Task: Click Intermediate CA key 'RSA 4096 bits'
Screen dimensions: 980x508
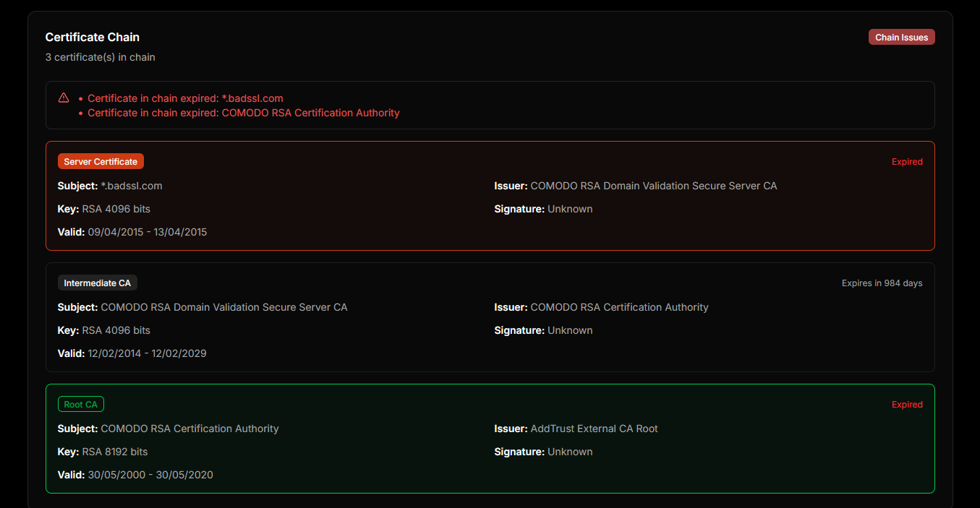Action: (116, 330)
